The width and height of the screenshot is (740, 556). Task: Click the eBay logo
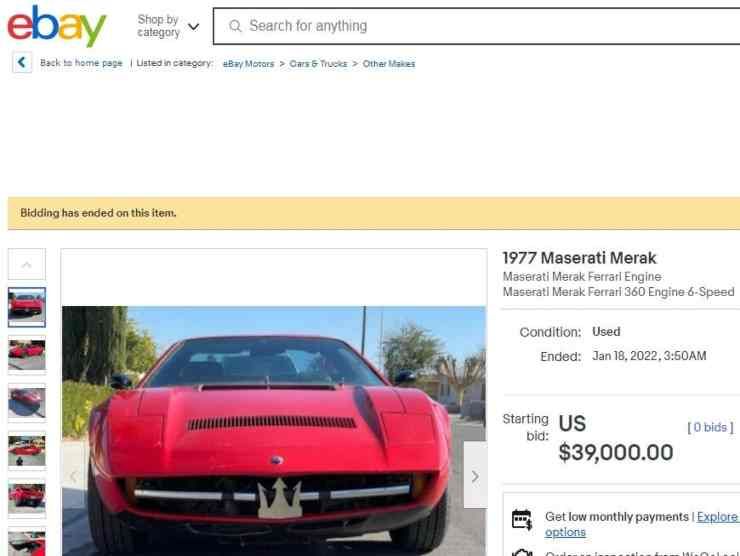pos(57,25)
